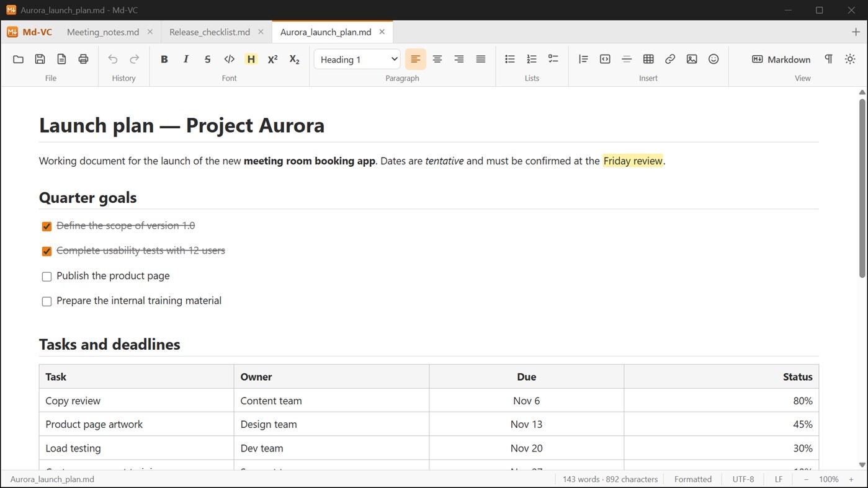Insert a code block
This screenshot has width=868, height=488.
[605, 60]
